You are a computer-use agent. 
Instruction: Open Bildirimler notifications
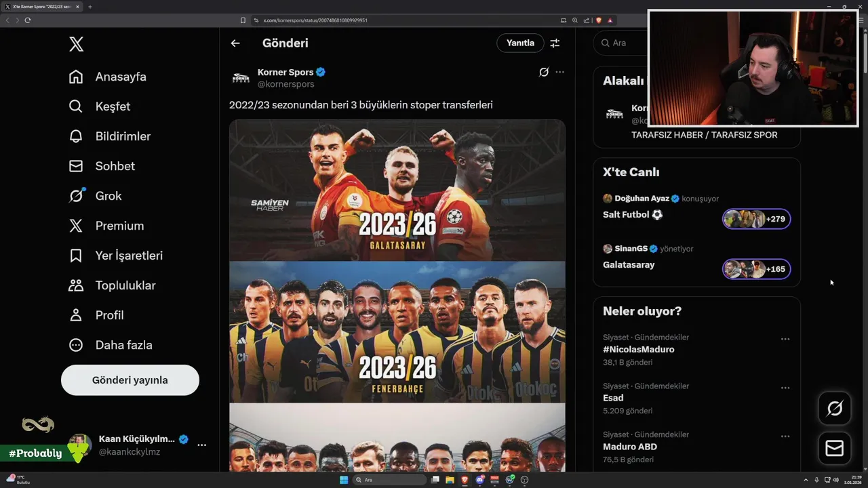pyautogui.click(x=110, y=136)
